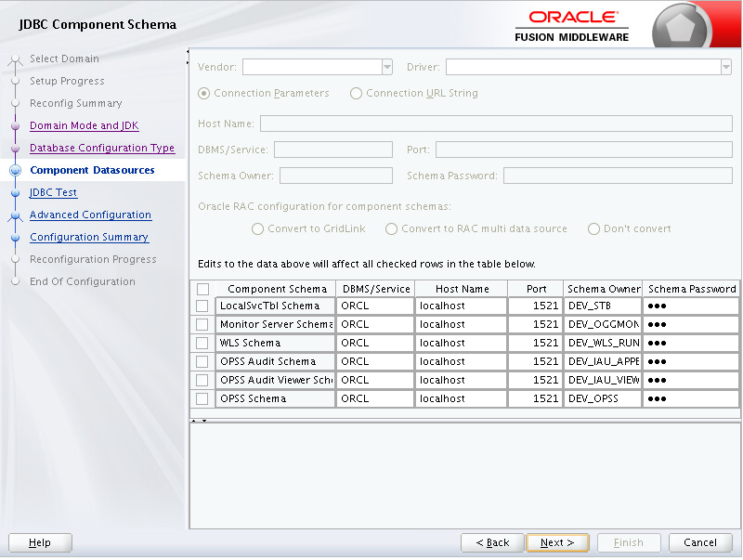
Task: Click the Port column header
Action: pos(536,289)
